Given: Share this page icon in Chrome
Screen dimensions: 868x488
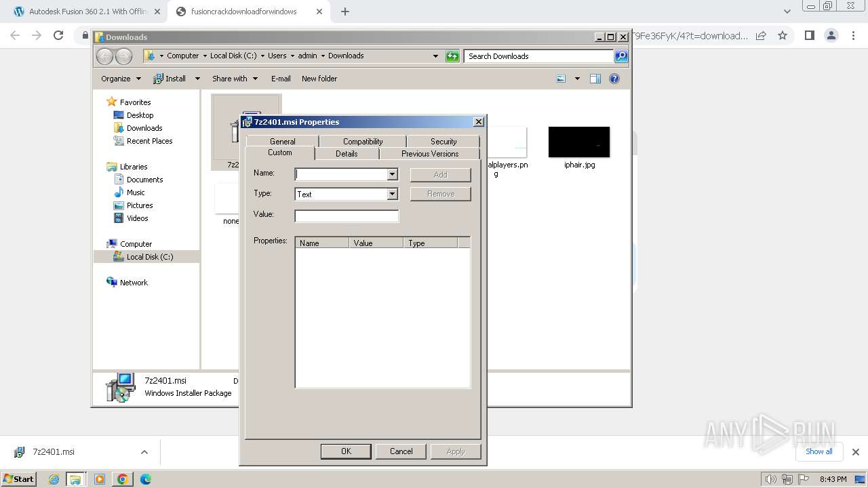Looking at the screenshot, I should [x=761, y=35].
